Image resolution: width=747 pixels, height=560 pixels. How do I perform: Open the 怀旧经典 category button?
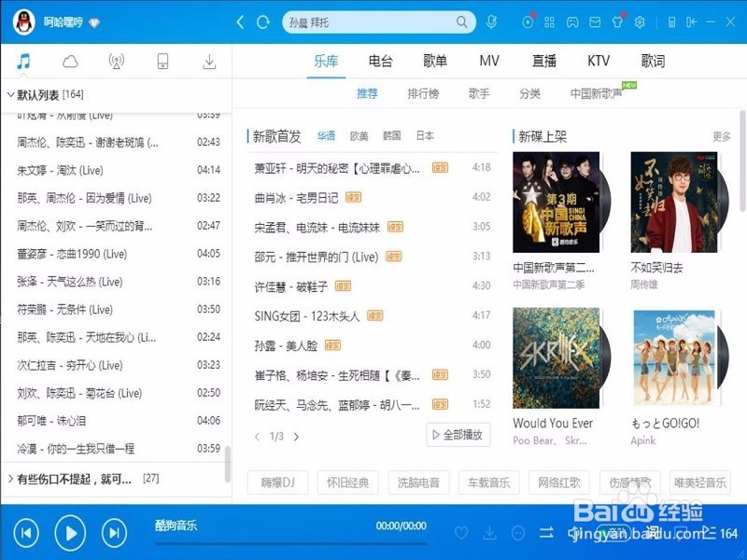click(x=347, y=483)
